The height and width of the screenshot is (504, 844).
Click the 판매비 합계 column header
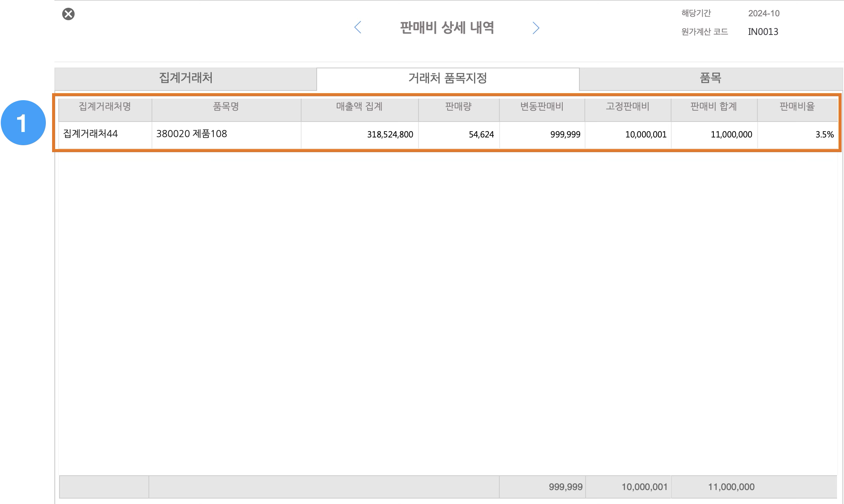[x=714, y=107]
